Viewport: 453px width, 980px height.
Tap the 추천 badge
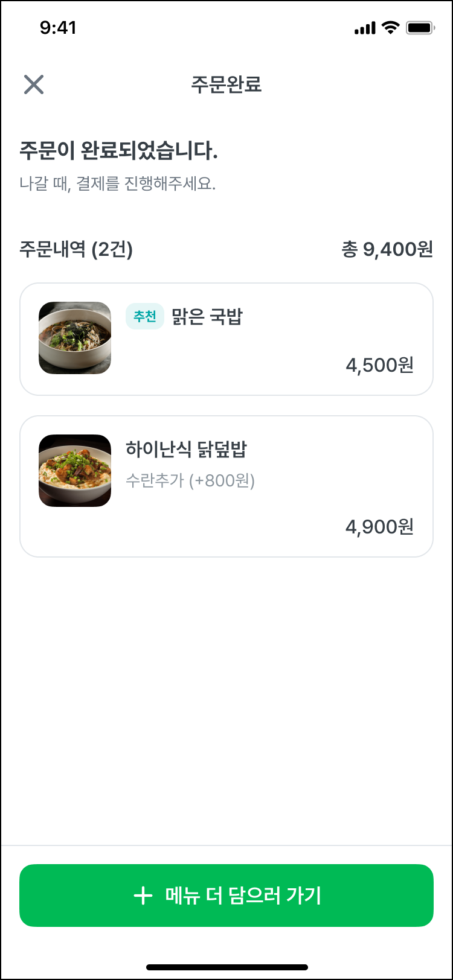[145, 316]
